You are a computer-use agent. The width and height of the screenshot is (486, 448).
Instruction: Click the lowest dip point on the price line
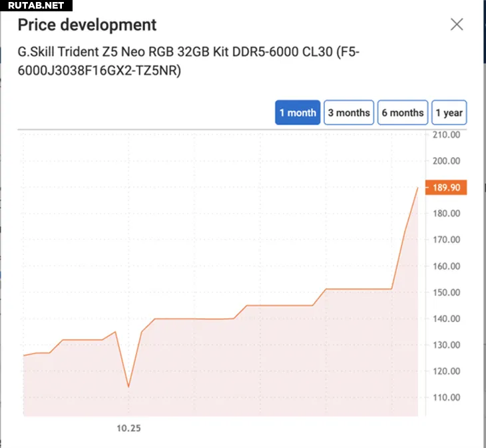128,387
